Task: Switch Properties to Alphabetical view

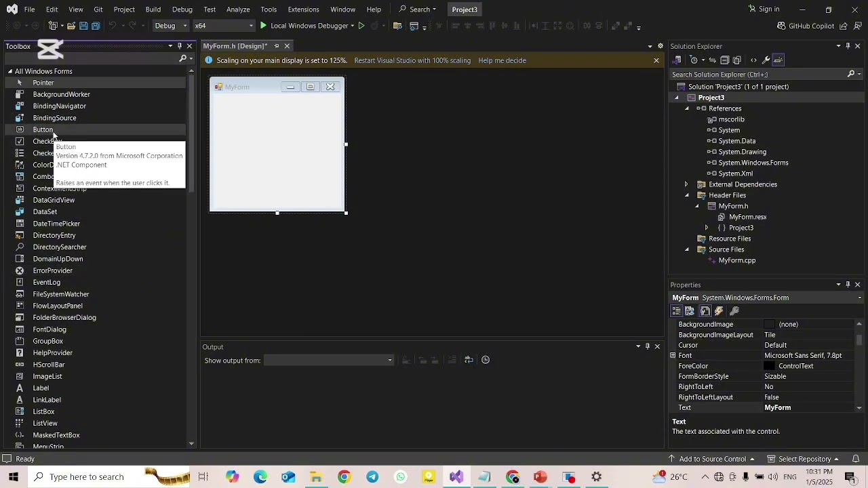Action: click(690, 311)
